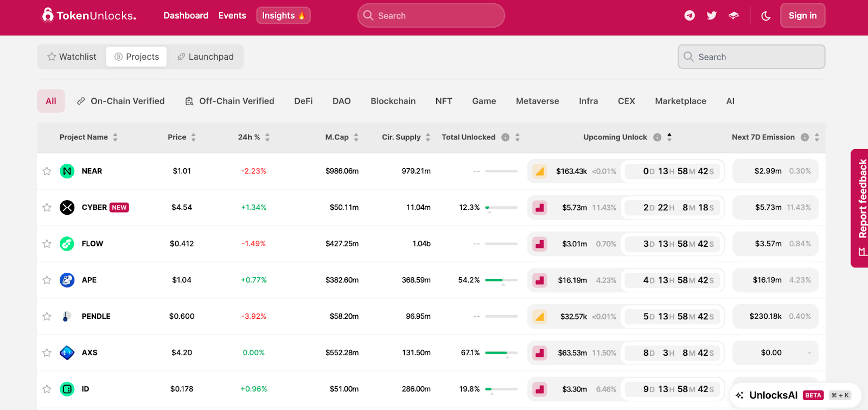
Task: Click the Sign in button
Action: click(803, 16)
